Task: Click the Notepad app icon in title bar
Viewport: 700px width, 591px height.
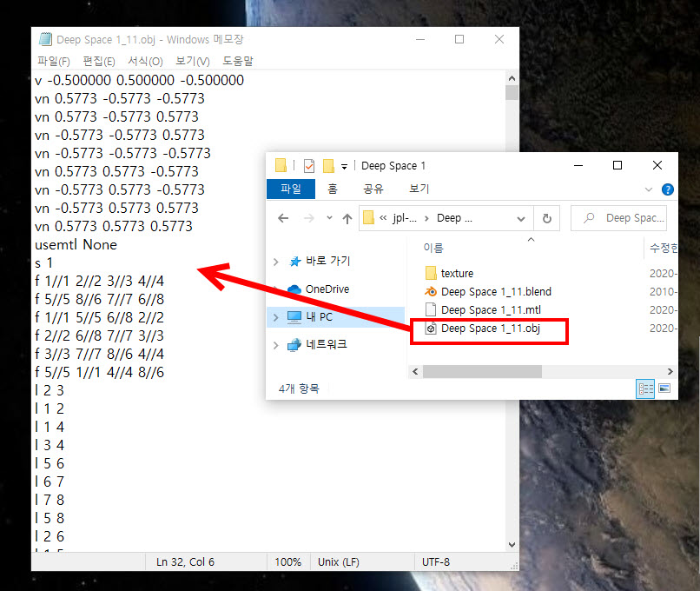Action: click(45, 39)
